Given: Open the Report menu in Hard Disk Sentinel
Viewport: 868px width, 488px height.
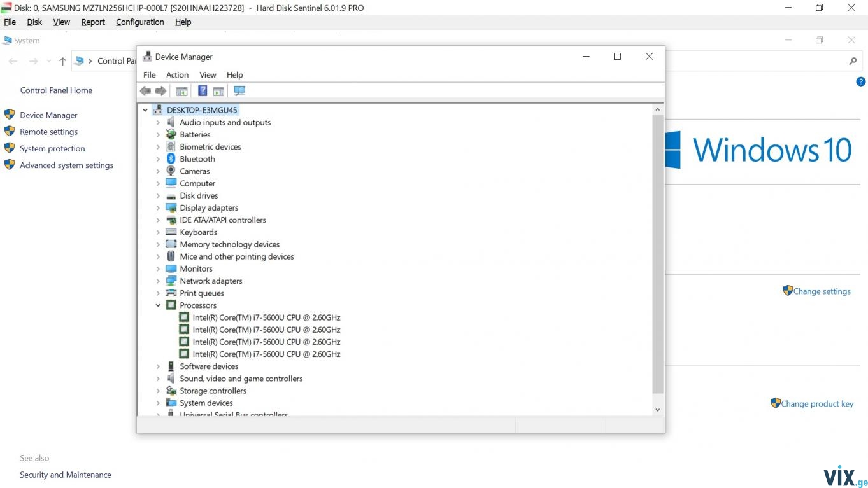Looking at the screenshot, I should pyautogui.click(x=93, y=22).
